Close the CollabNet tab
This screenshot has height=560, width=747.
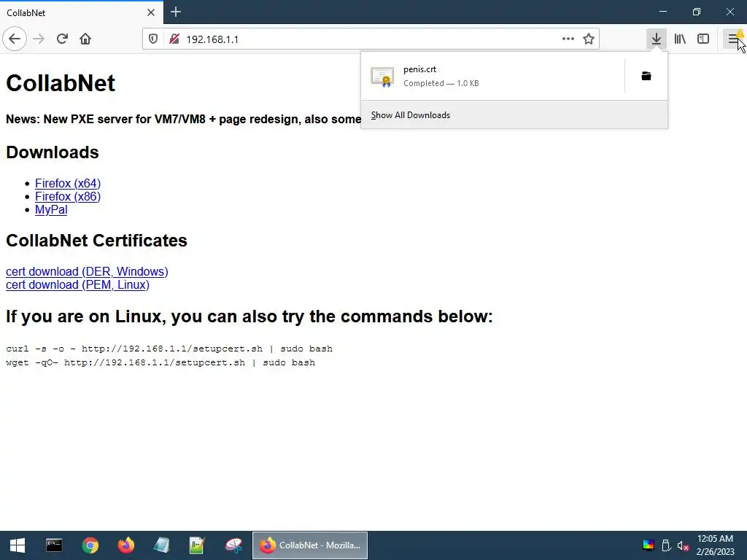click(x=150, y=12)
